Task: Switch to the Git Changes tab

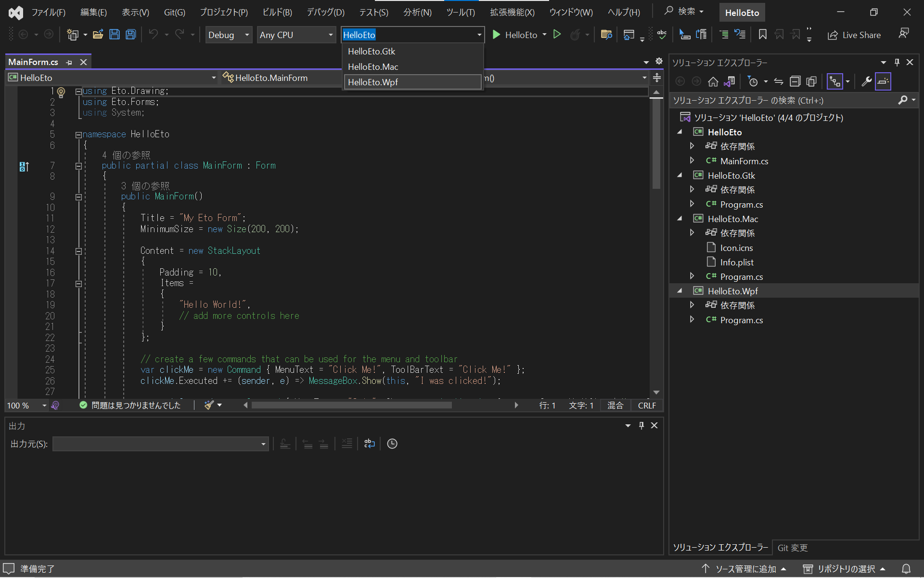Action: point(793,548)
